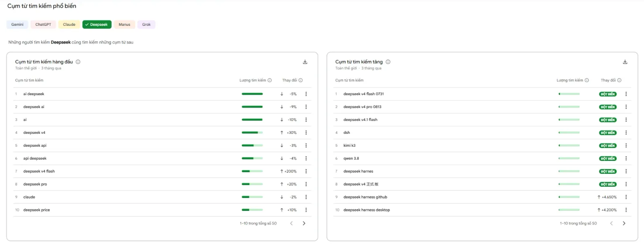Open the 'deepseek v4 flash' top term

pos(39,171)
